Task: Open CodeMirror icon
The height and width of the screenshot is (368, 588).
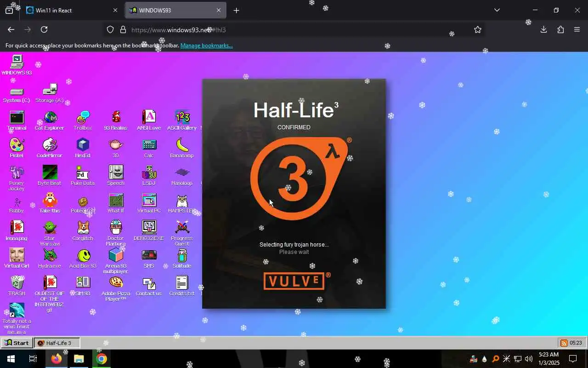Action: 50,149
